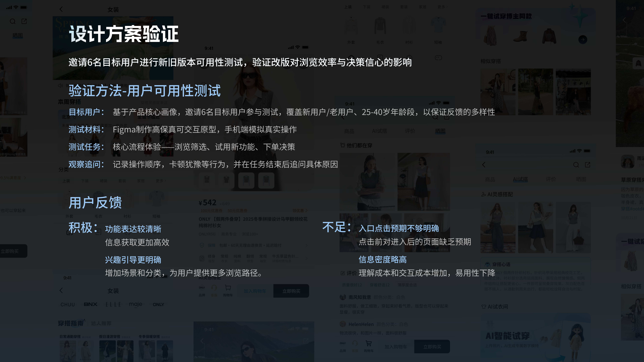Click 立即购买 button beside blue 加入购物车
This screenshot has width=644, height=362.
point(291,291)
